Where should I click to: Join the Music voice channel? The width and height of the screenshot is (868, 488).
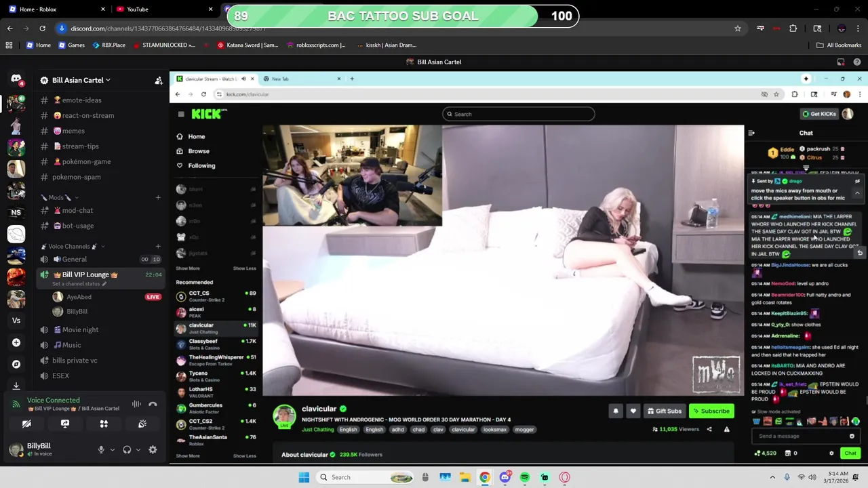(100, 345)
